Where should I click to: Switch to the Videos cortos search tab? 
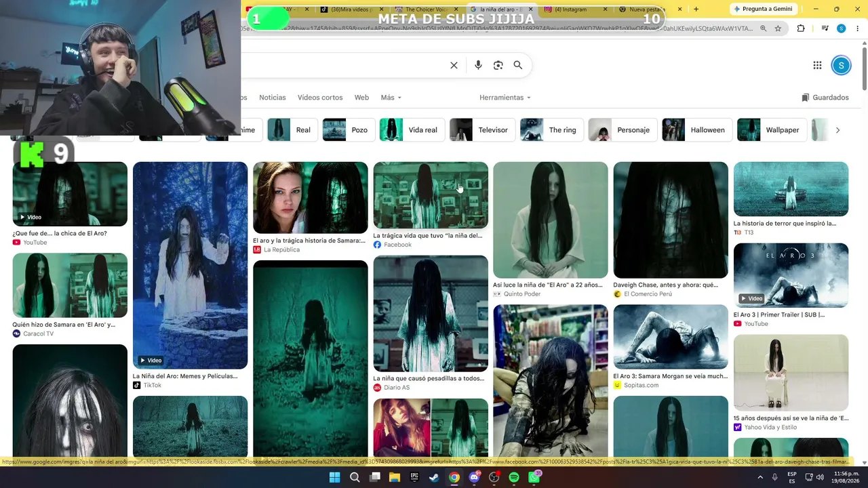pos(320,98)
